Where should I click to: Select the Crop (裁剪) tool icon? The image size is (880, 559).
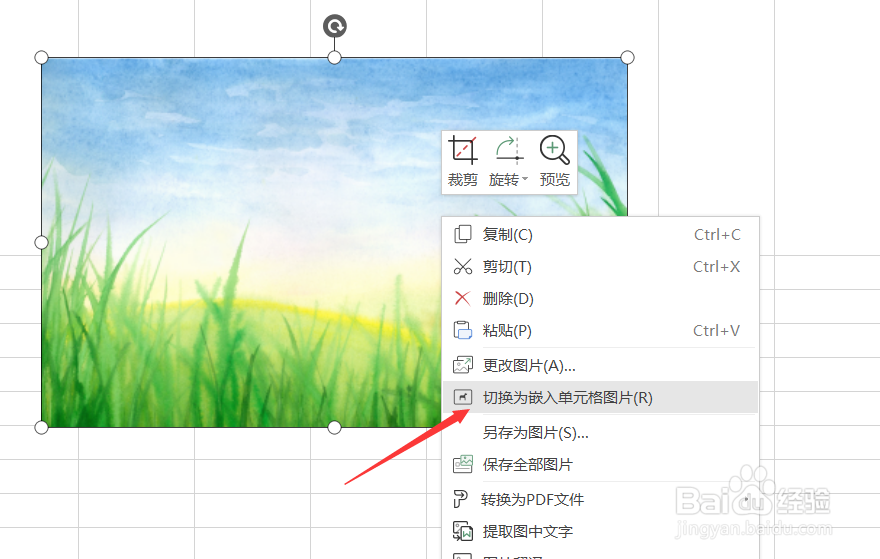tap(462, 150)
